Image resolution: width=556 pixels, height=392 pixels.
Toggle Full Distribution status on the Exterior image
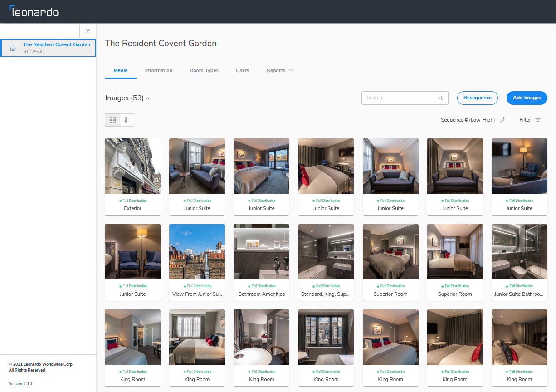point(132,201)
